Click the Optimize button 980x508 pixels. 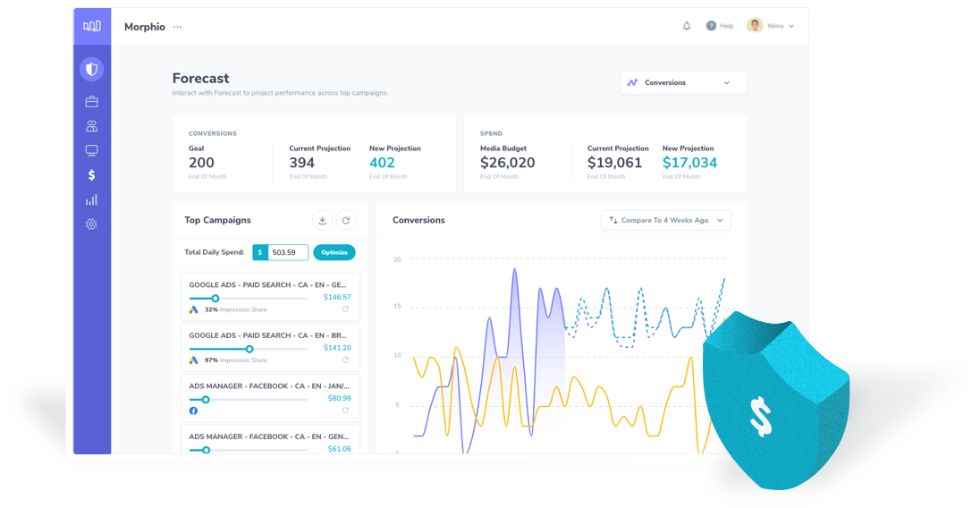click(334, 252)
